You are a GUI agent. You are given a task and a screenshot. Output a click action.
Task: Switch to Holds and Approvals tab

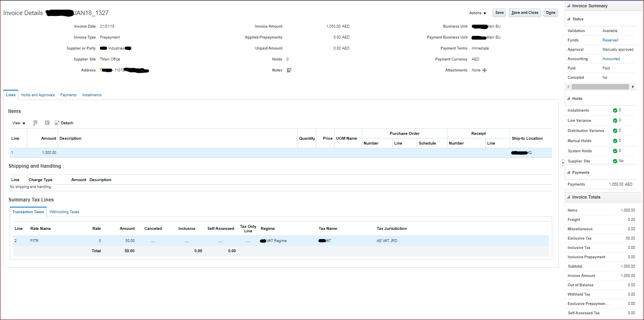38,95
